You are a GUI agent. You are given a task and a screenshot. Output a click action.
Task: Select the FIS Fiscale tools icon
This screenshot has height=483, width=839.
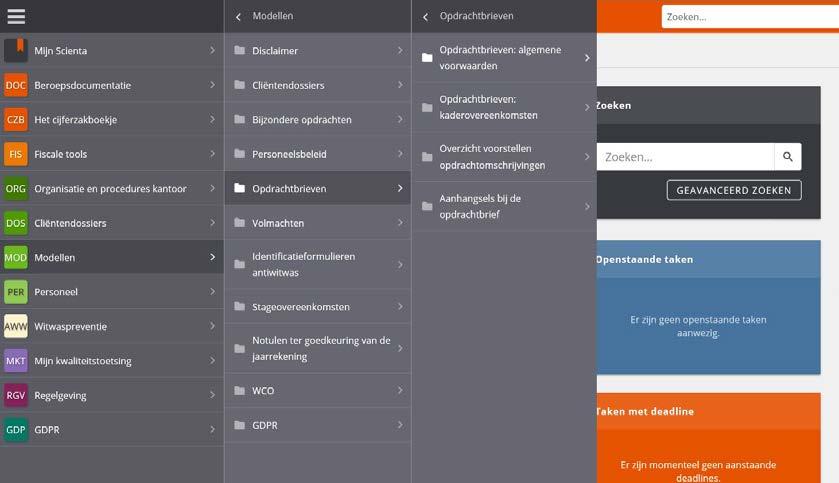click(x=16, y=154)
